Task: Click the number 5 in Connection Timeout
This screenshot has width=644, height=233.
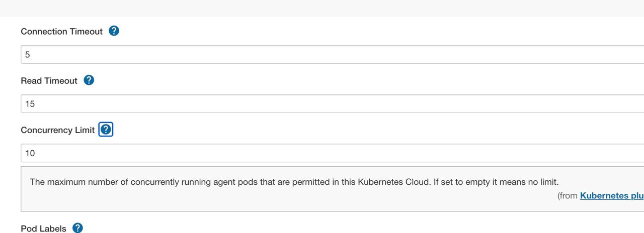Action: point(28,55)
